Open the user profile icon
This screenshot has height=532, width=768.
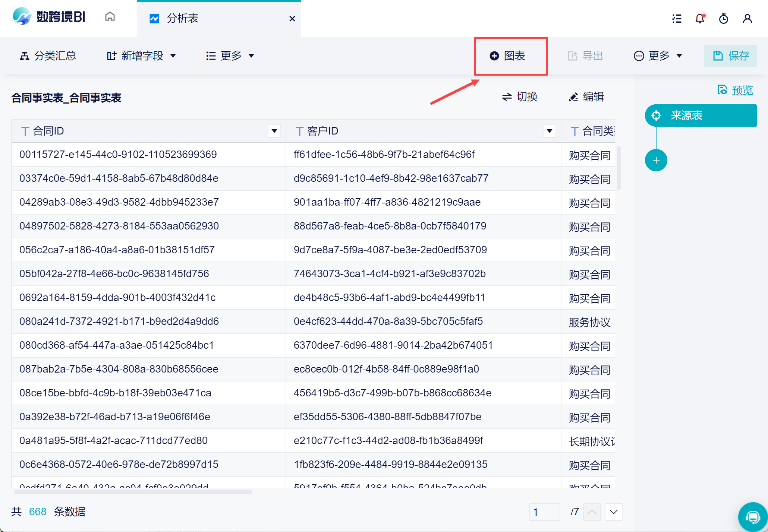(747, 19)
